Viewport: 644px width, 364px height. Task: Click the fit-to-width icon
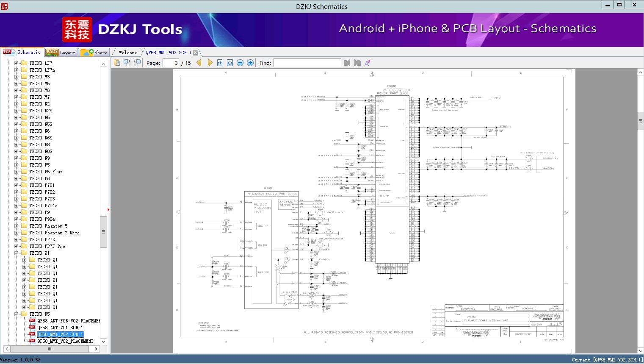point(220,63)
